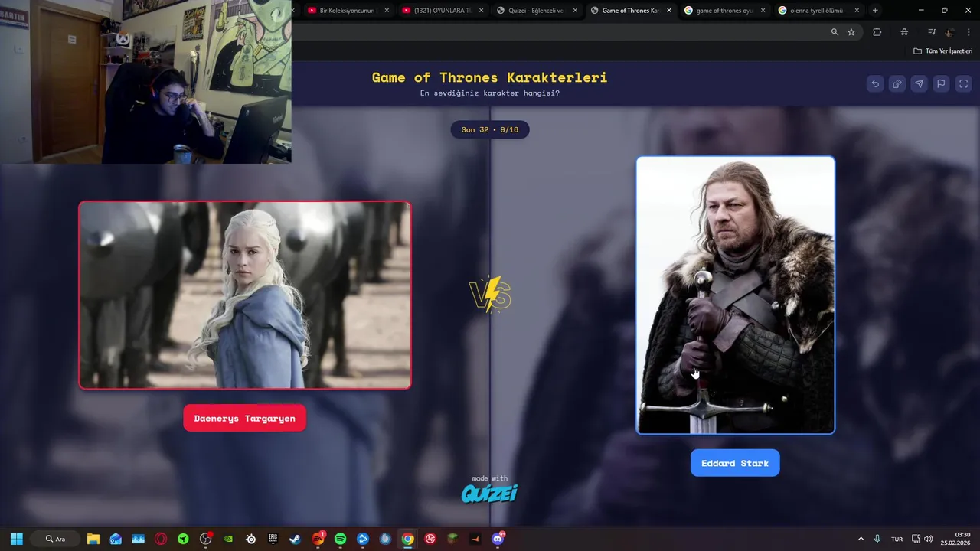
Task: Open Discord from the taskbar
Action: [498, 539]
